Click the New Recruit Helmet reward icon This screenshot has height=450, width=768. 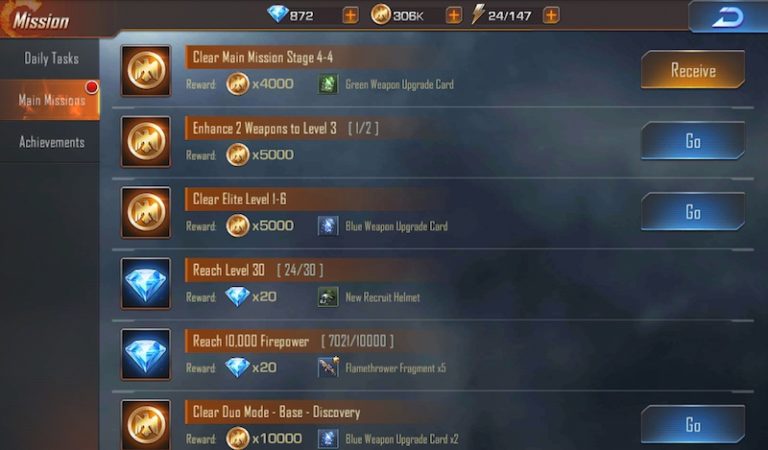point(328,297)
